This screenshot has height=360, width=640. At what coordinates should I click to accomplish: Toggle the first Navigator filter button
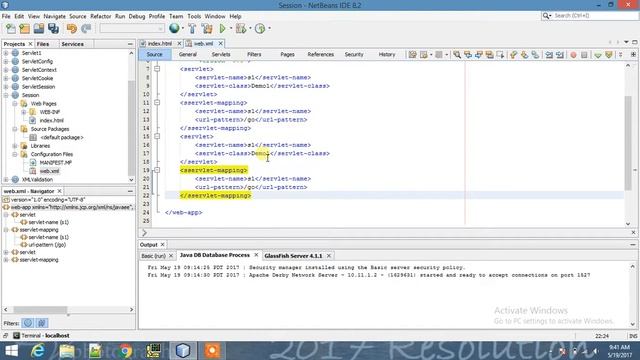click(27, 323)
